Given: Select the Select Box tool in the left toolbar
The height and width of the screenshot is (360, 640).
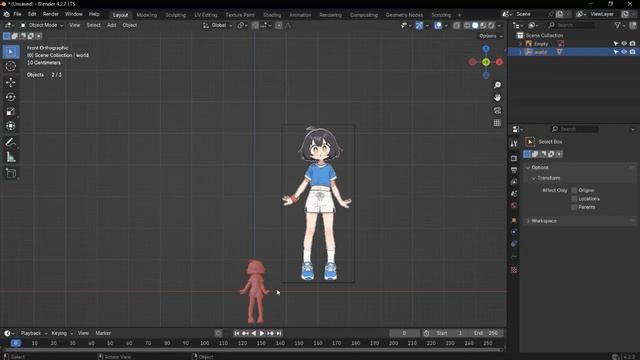Looking at the screenshot, I should pyautogui.click(x=11, y=52).
